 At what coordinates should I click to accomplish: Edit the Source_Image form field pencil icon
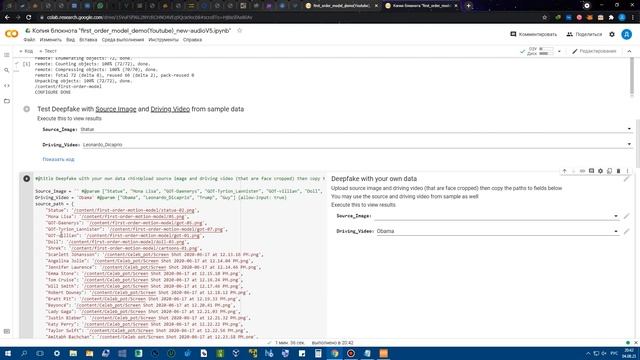click(627, 216)
